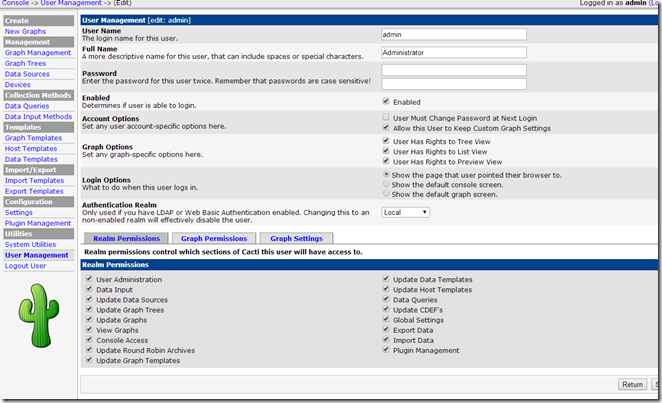Viewport: 662px width, 403px height.
Task: Open Settings under Configuration
Action: click(19, 212)
